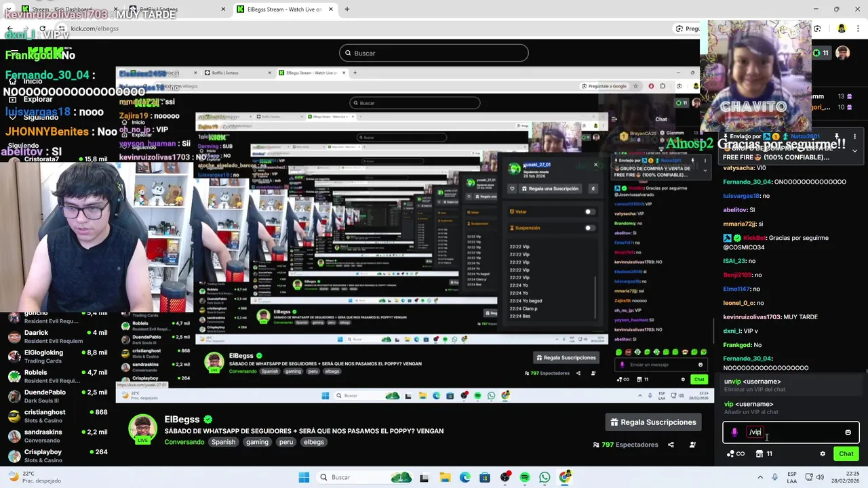Image resolution: width=868 pixels, height=488 pixels.
Task: Open Spotify from the taskbar
Action: (x=525, y=477)
